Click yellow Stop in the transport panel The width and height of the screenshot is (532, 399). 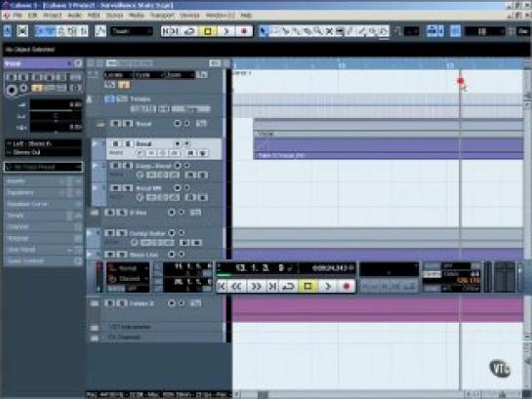click(307, 287)
